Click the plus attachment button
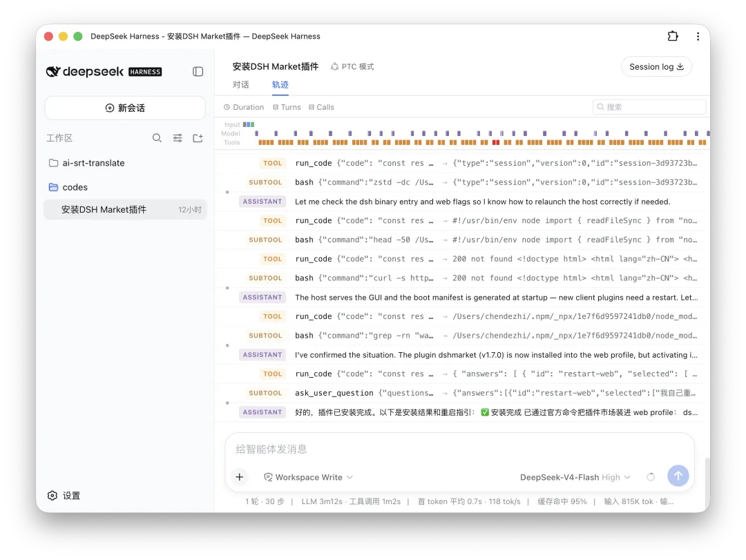 tap(240, 476)
